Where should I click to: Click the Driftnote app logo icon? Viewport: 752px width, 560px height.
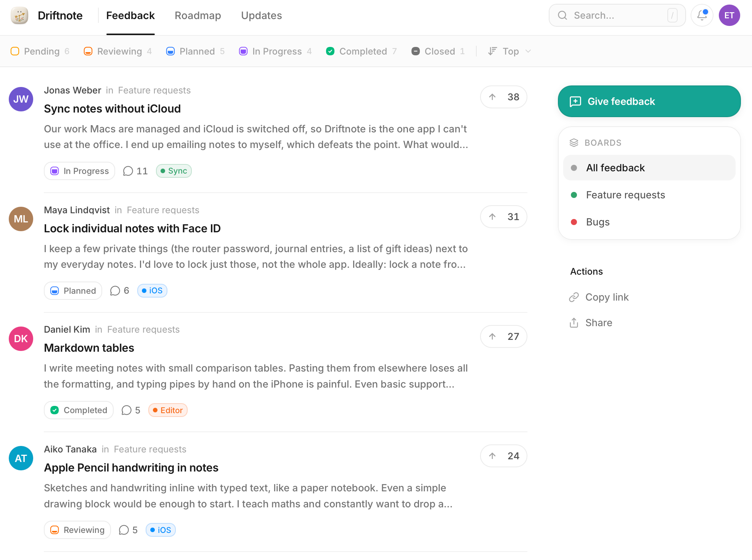point(19,16)
